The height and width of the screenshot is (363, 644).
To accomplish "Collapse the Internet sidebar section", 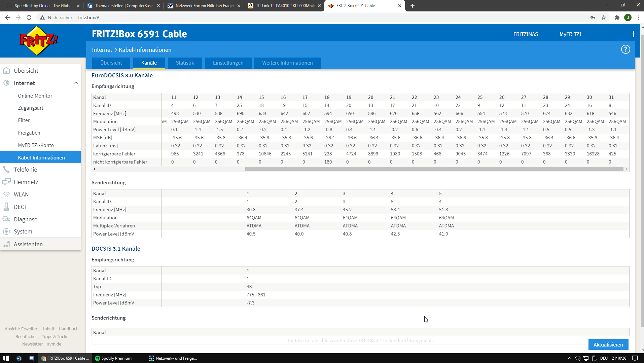I will coord(76,83).
